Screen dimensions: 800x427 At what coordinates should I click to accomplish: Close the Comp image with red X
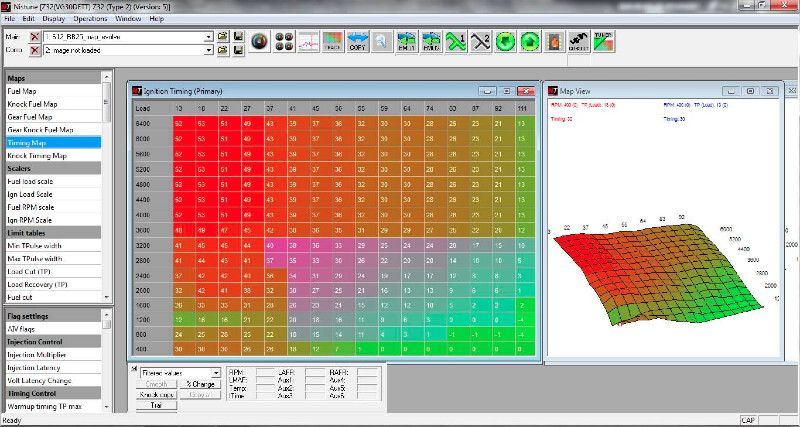coord(34,50)
